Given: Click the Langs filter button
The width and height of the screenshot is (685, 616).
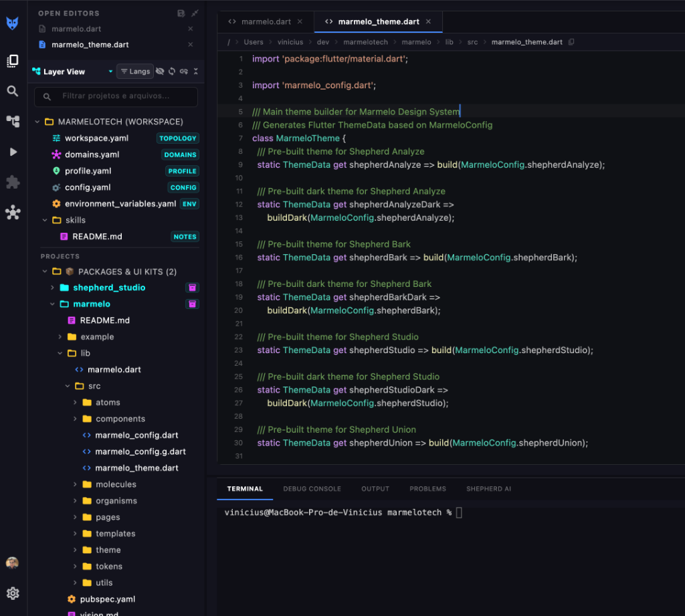Looking at the screenshot, I should pyautogui.click(x=135, y=71).
